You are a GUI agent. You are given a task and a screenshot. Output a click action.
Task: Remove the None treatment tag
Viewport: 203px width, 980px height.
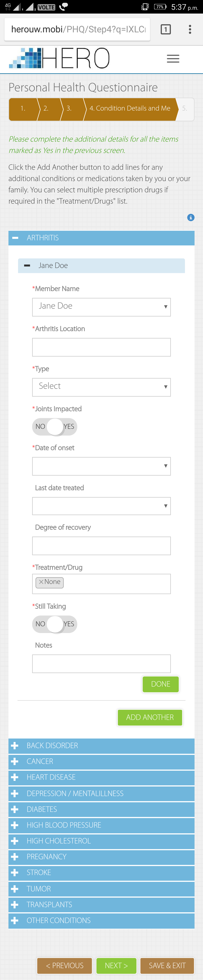[x=41, y=582]
